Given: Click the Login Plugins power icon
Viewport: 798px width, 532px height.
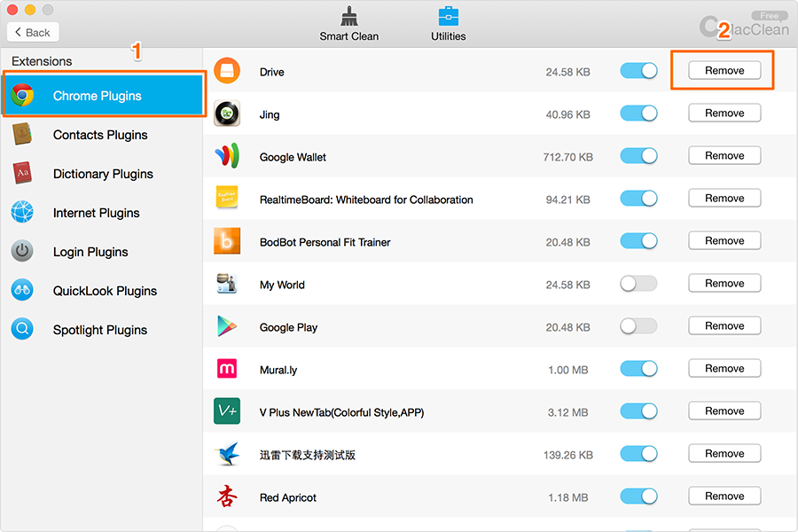Looking at the screenshot, I should (x=23, y=252).
